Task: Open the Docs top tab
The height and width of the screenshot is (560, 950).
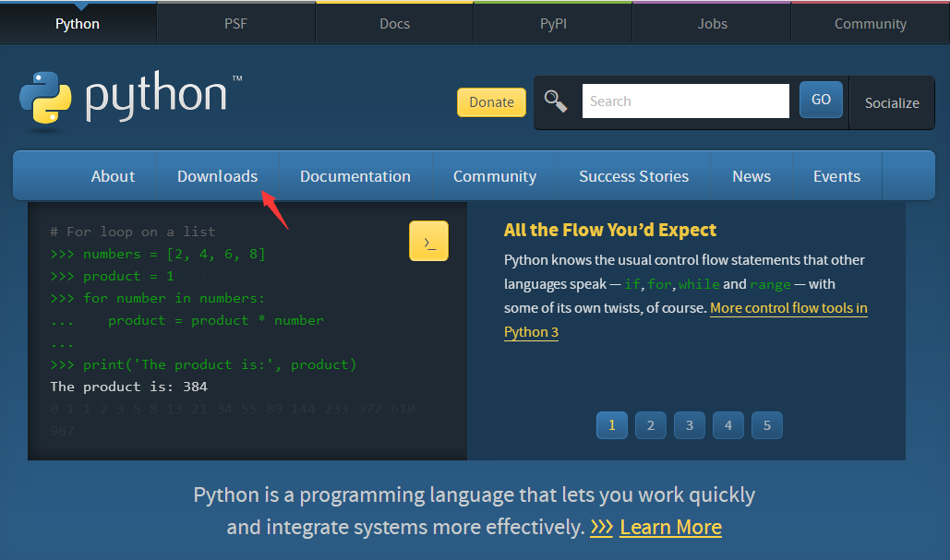Action: tap(394, 24)
